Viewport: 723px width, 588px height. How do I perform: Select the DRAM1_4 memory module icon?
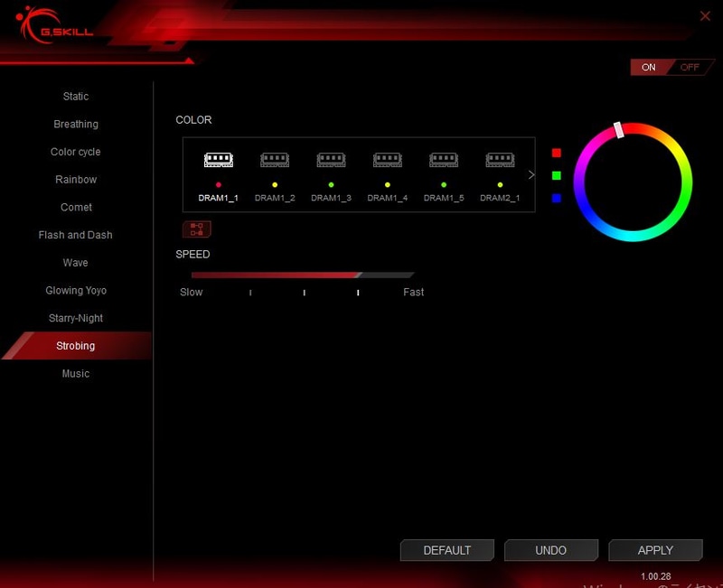(x=388, y=160)
